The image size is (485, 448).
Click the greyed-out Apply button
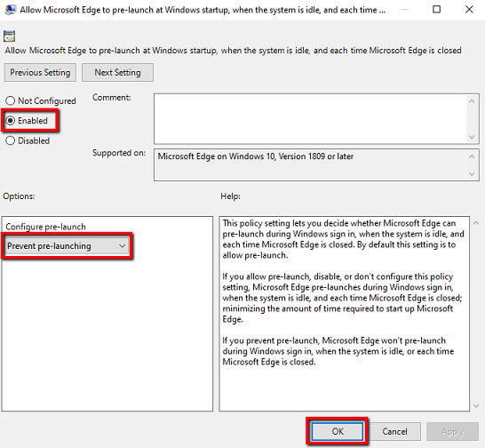[452, 431]
